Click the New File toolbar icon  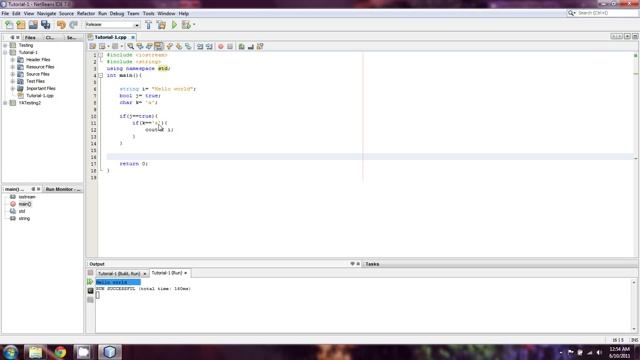[x=9, y=25]
